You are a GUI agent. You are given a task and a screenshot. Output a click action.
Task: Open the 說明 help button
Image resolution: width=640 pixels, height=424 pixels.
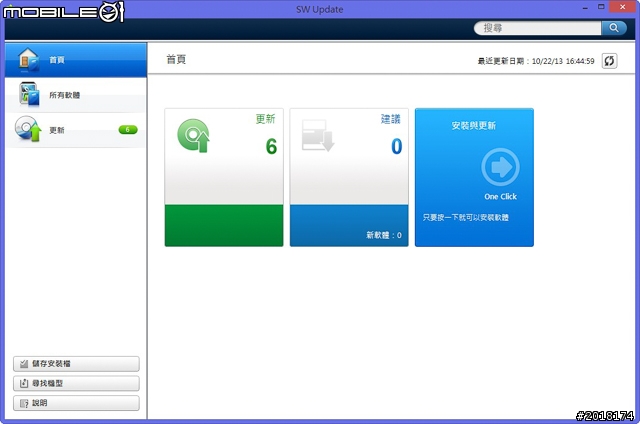(x=76, y=403)
